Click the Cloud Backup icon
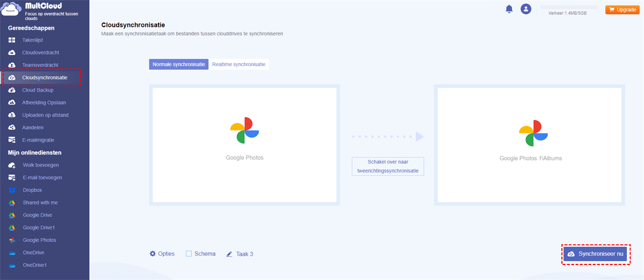The width and height of the screenshot is (644, 280). [12, 90]
